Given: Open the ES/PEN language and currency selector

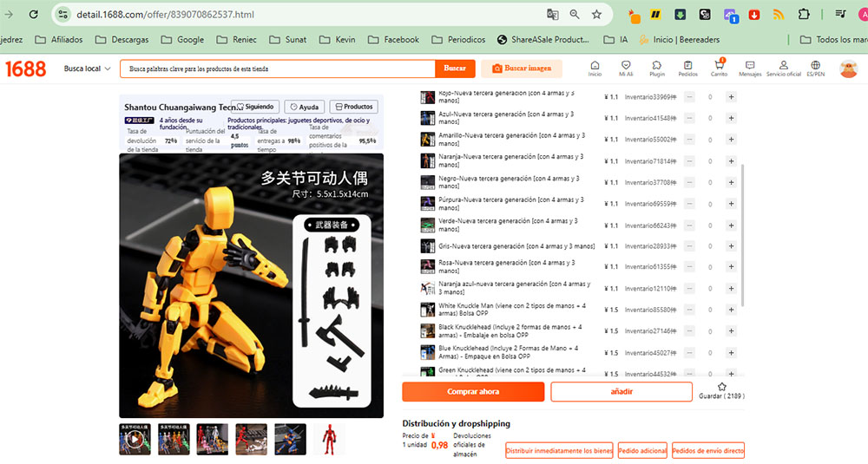Looking at the screenshot, I should pyautogui.click(x=815, y=68).
